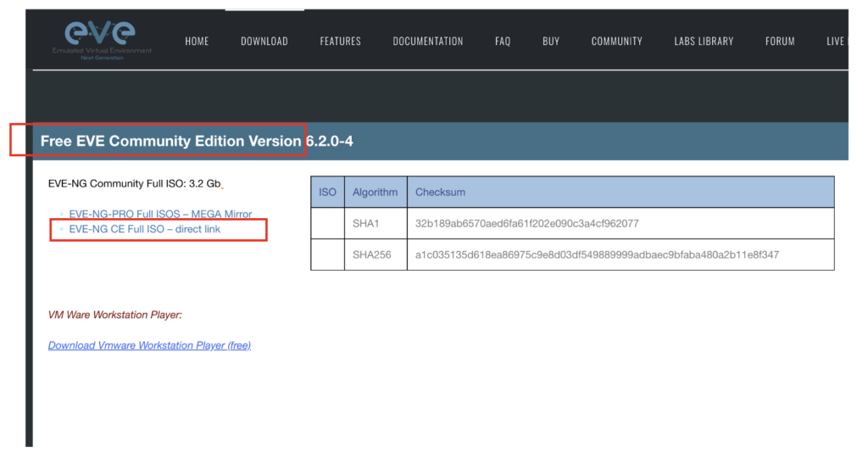Image resolution: width=868 pixels, height=453 pixels.
Task: Open the HOME menu item
Action: tap(197, 41)
